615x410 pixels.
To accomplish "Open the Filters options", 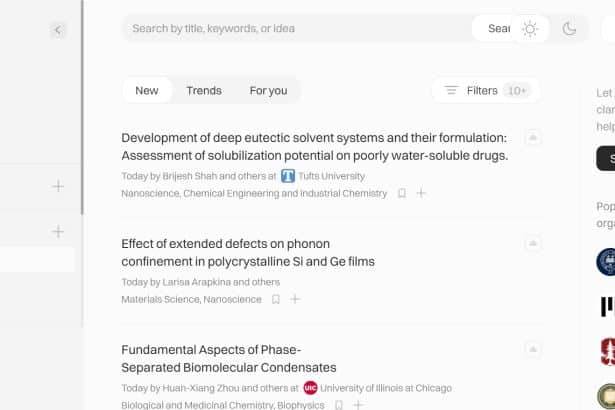I will pyautogui.click(x=486, y=91).
